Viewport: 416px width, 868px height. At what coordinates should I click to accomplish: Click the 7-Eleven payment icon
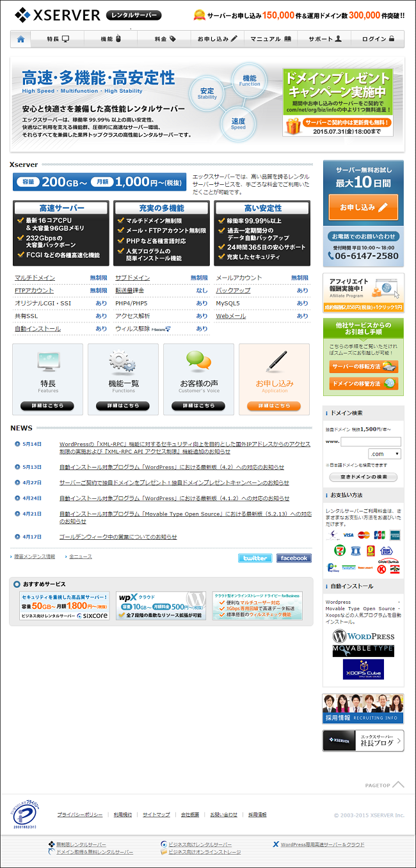tap(339, 550)
